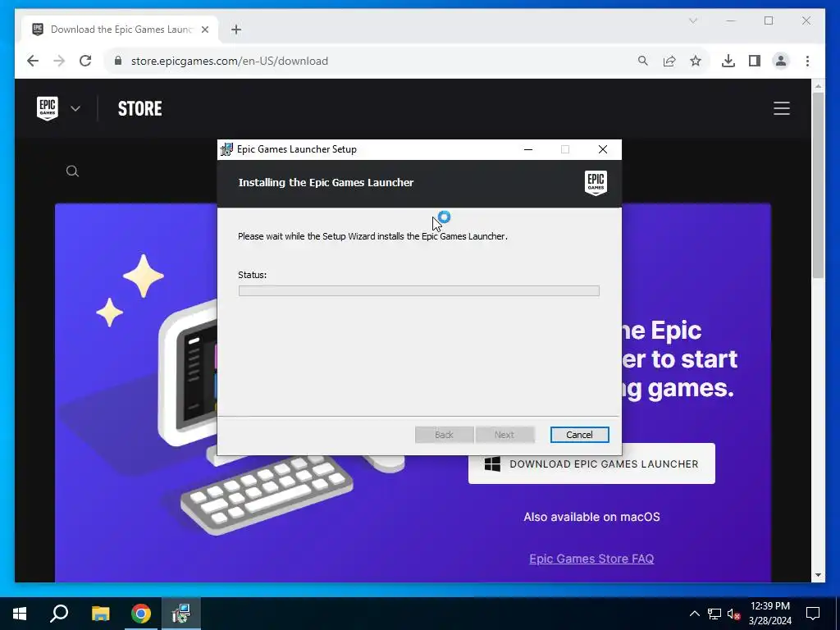Reload the Epic Games download page
The image size is (840, 630).
click(x=85, y=61)
